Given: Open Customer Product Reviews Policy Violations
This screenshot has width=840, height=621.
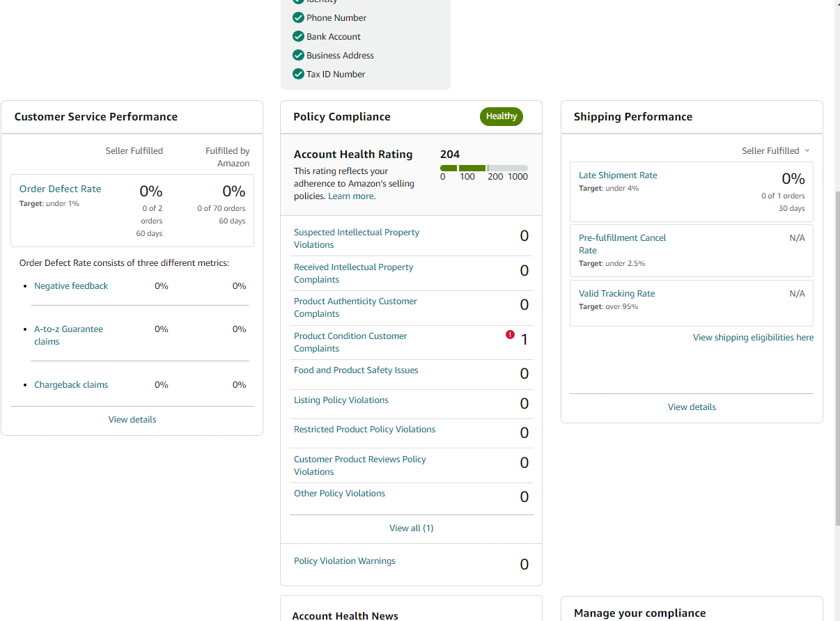Looking at the screenshot, I should coord(360,465).
